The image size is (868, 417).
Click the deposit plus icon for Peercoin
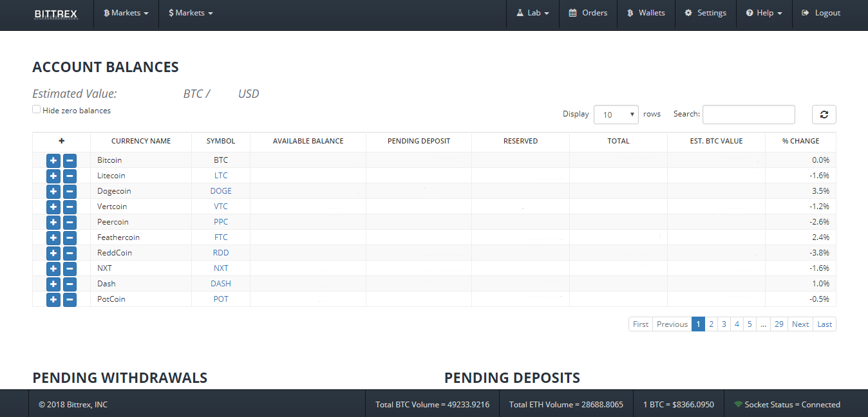(x=53, y=222)
